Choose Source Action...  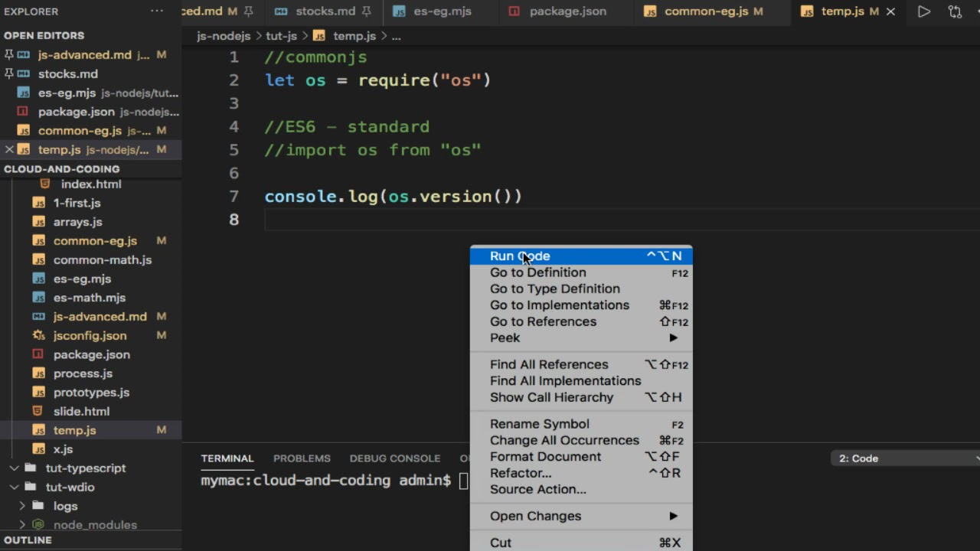581,489
